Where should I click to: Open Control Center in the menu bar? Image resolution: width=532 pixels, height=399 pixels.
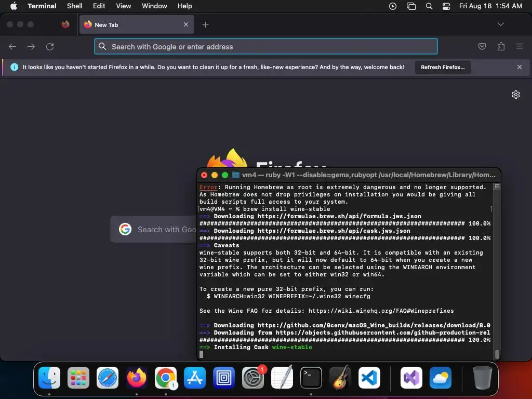[x=446, y=6]
